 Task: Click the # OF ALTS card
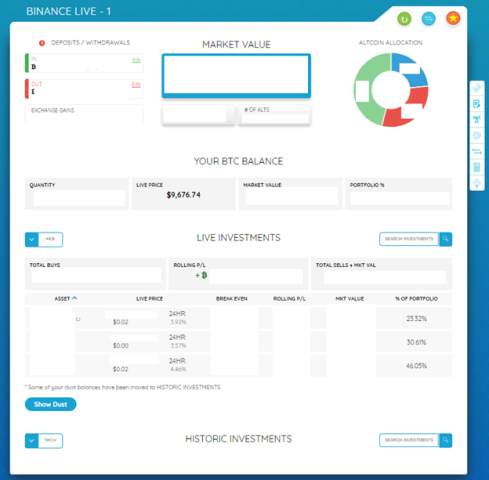coord(274,115)
